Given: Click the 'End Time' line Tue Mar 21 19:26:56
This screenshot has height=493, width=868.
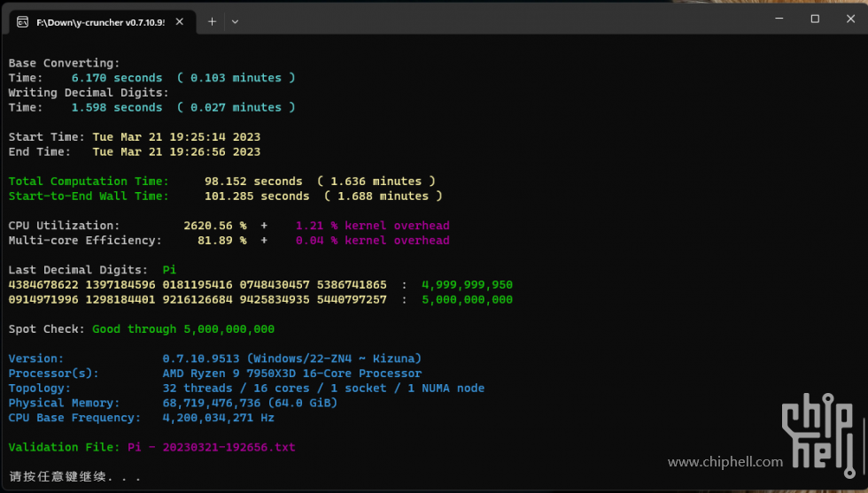Looking at the screenshot, I should tap(134, 151).
